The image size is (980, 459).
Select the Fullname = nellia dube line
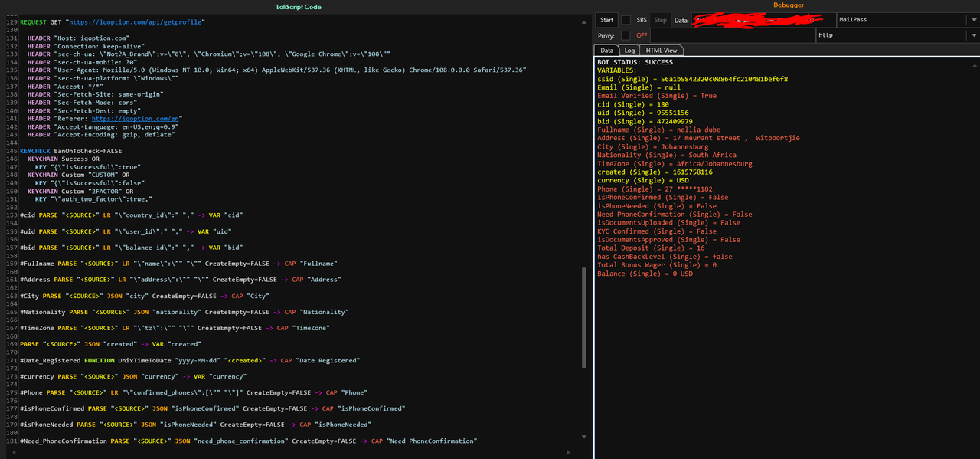pos(658,130)
